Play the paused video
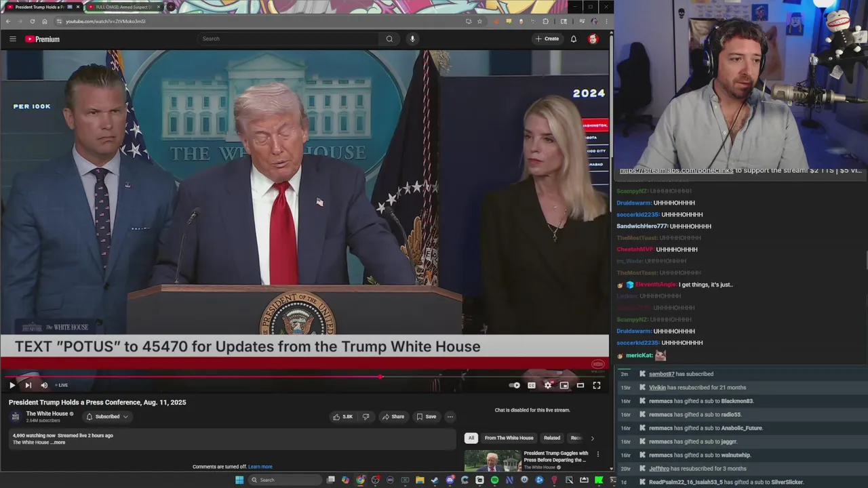 coord(12,385)
